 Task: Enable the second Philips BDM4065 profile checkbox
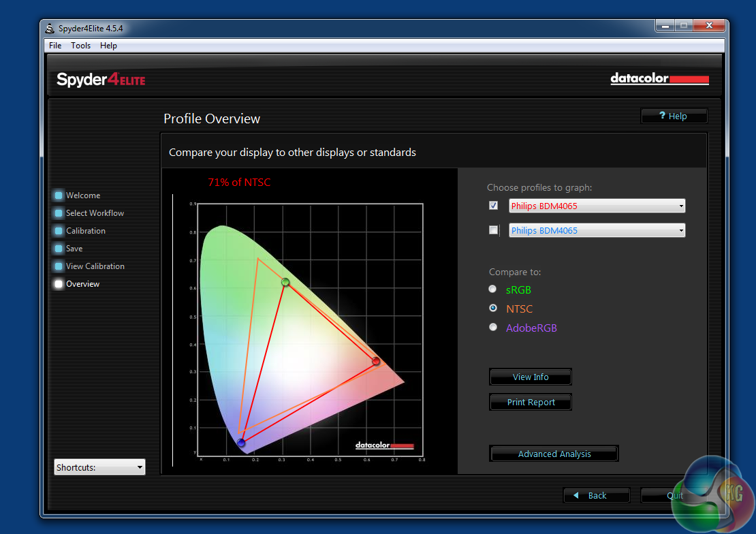point(494,230)
